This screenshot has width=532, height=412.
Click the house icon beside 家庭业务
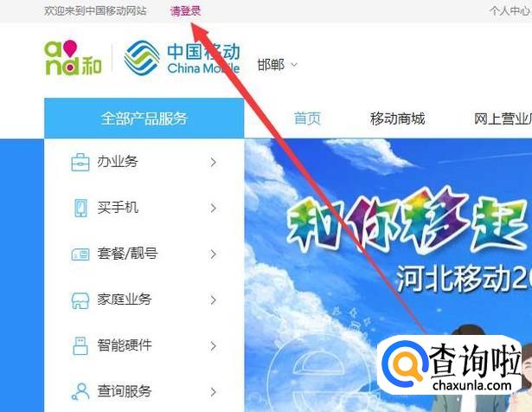point(80,300)
